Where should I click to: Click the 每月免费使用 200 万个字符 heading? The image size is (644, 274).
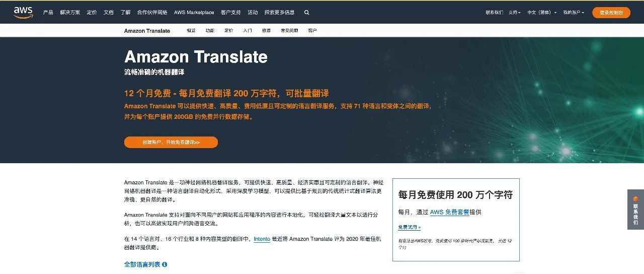455,195
